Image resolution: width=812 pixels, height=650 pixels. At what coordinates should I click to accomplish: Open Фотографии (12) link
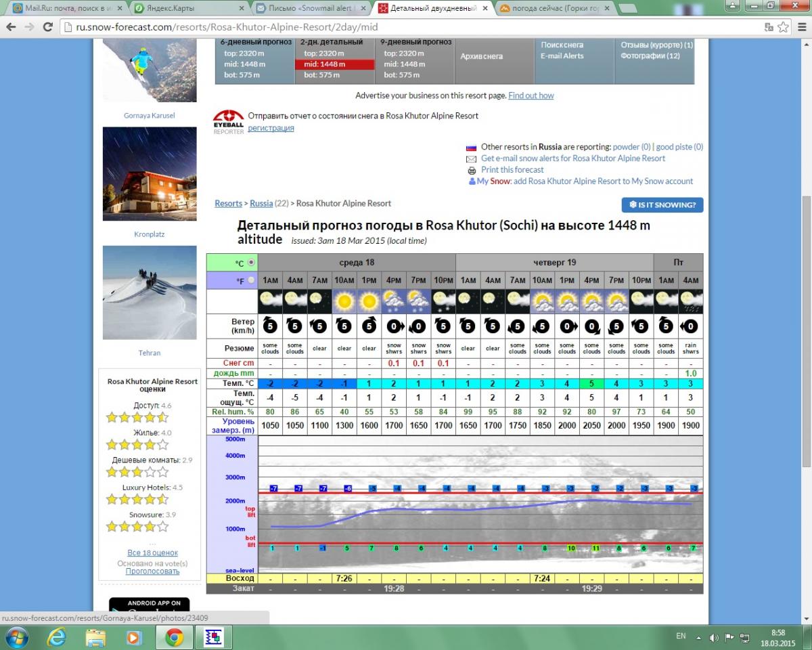click(650, 56)
